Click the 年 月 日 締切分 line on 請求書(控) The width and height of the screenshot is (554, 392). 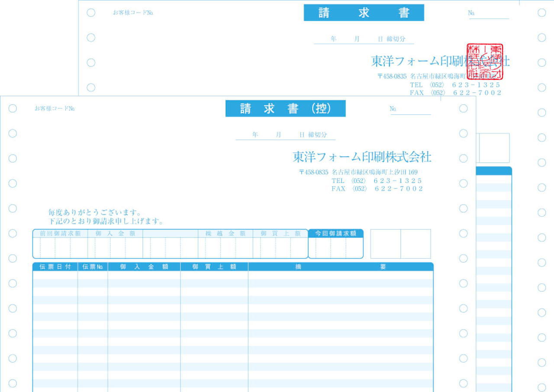coord(286,135)
